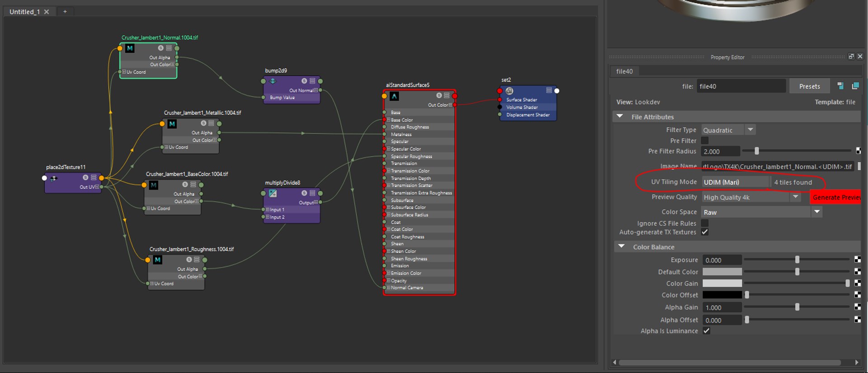Image resolution: width=868 pixels, height=373 pixels.
Task: Click the Exposure slider handle
Action: point(797,260)
